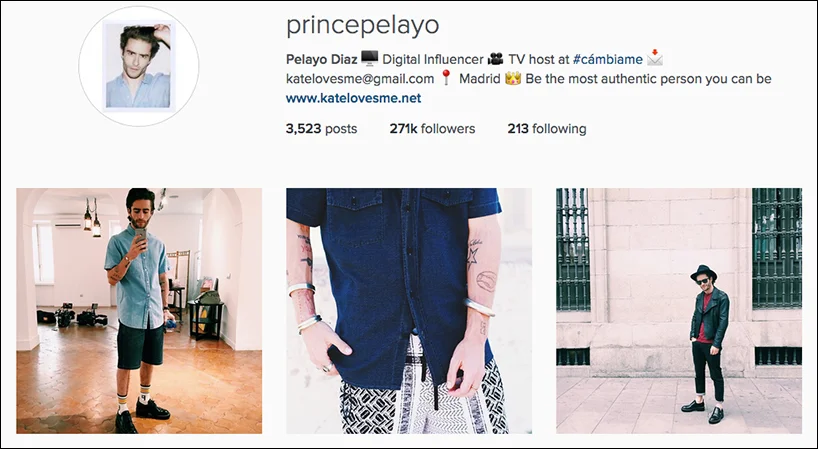Click the 'Be the most authentic person' quote

click(648, 79)
